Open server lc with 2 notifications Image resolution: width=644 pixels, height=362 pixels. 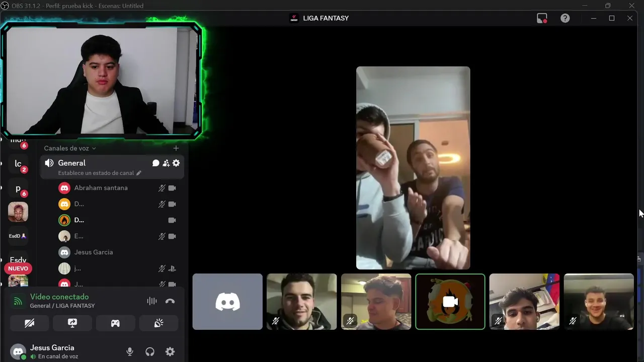(x=18, y=164)
